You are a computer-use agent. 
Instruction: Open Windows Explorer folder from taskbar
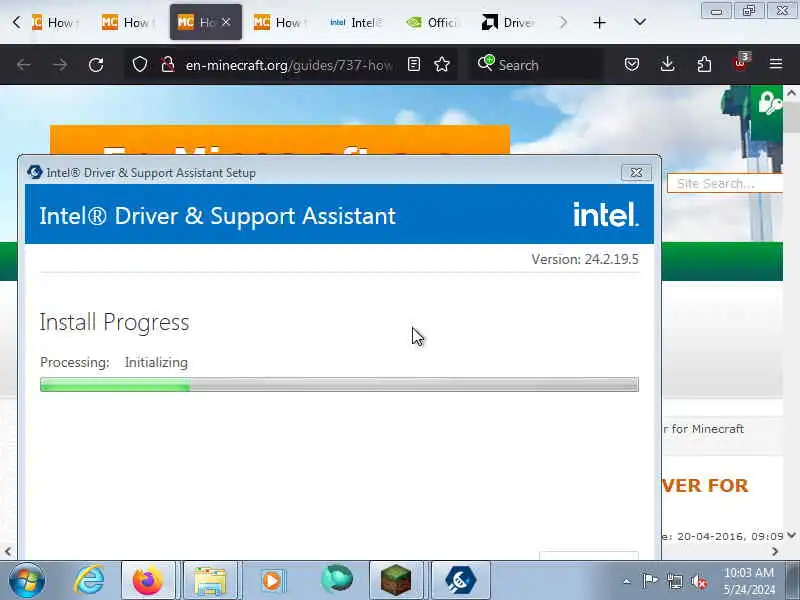[x=210, y=580]
